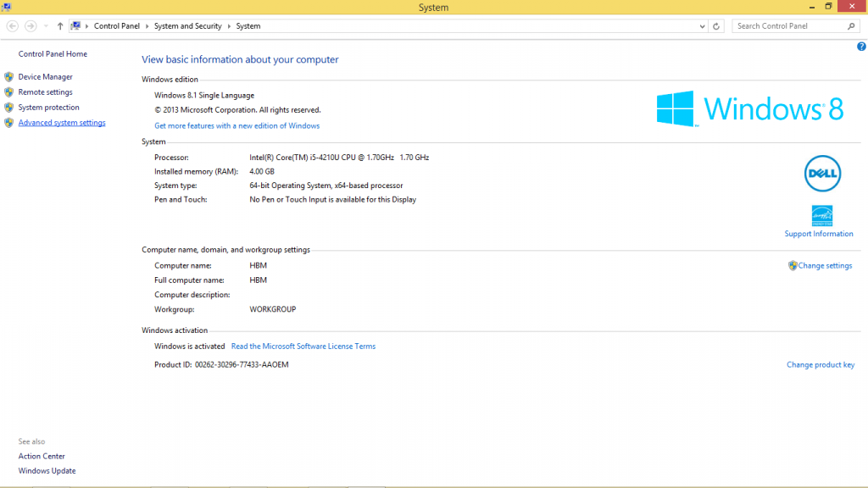Click the Dell logo
868x488 pixels.
[822, 174]
